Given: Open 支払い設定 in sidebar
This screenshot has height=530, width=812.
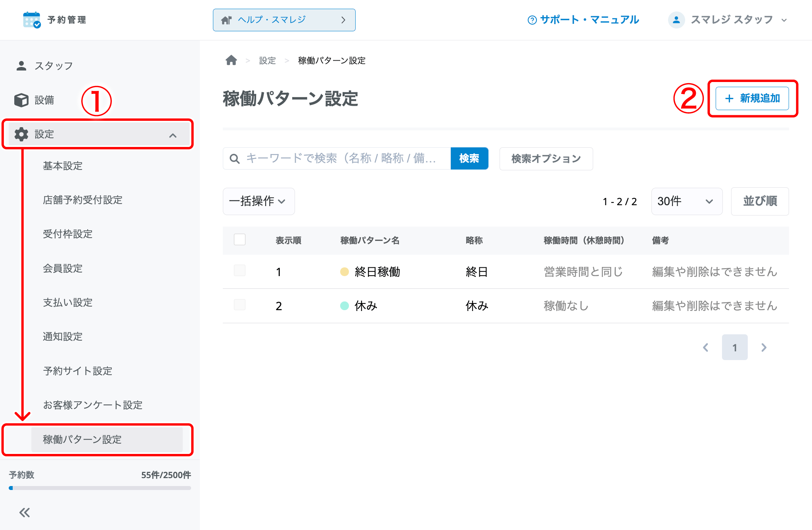Looking at the screenshot, I should click(67, 303).
